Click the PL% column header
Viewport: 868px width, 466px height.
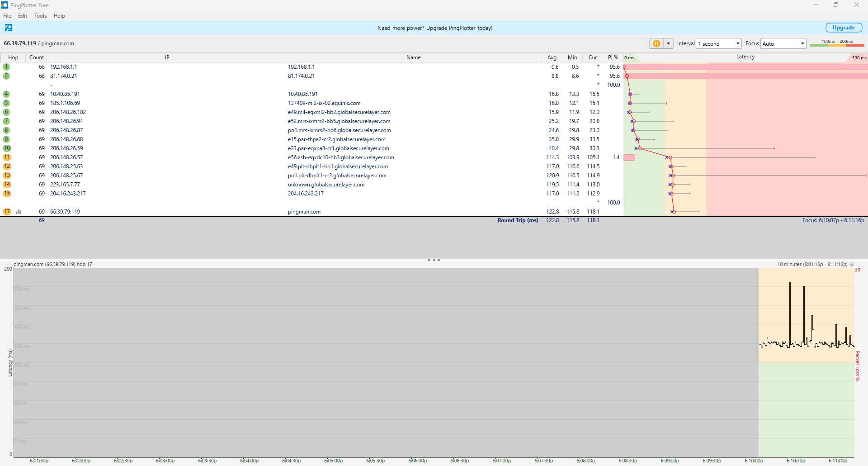click(x=613, y=57)
